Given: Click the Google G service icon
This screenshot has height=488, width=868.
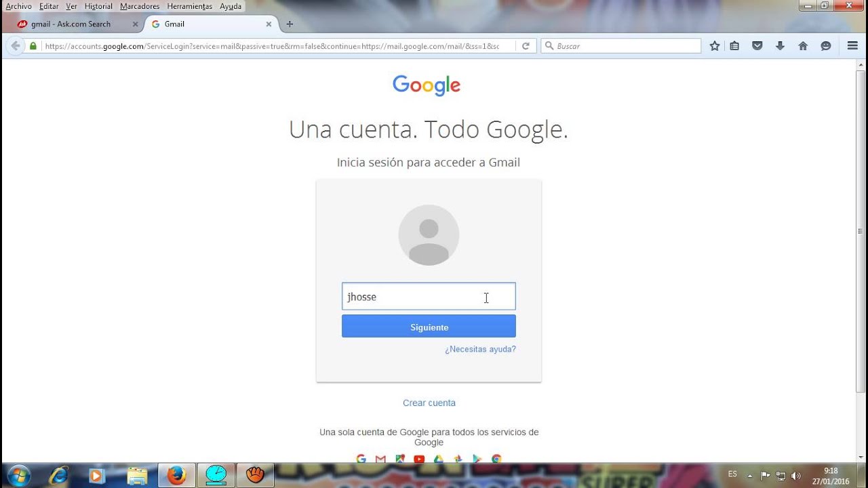Looking at the screenshot, I should [x=361, y=459].
